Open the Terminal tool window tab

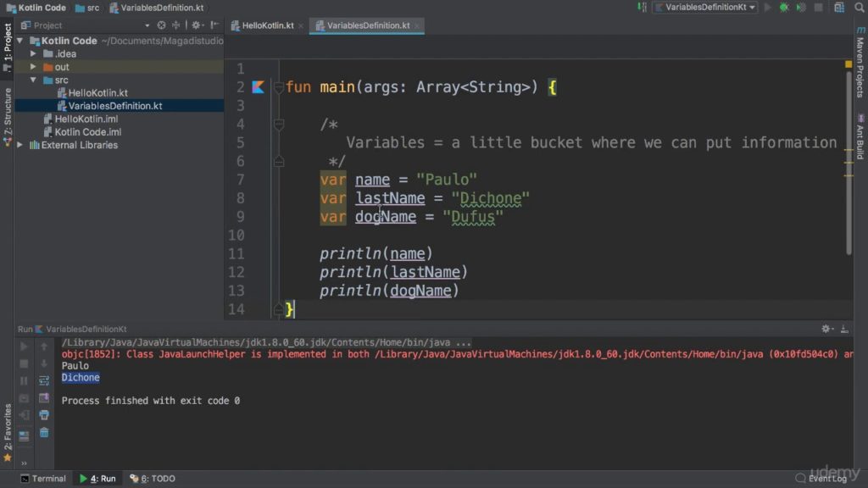click(43, 479)
